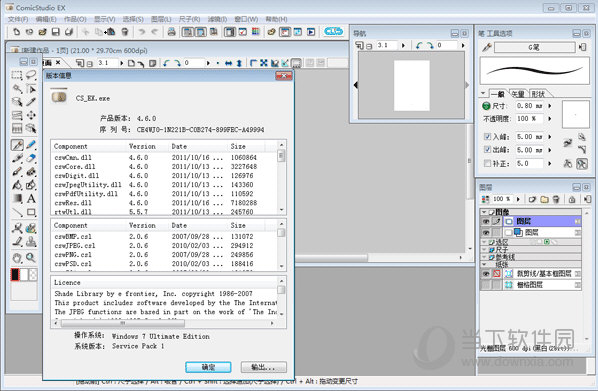
Task: Select the G pen tool in toolbox
Action: click(17, 145)
